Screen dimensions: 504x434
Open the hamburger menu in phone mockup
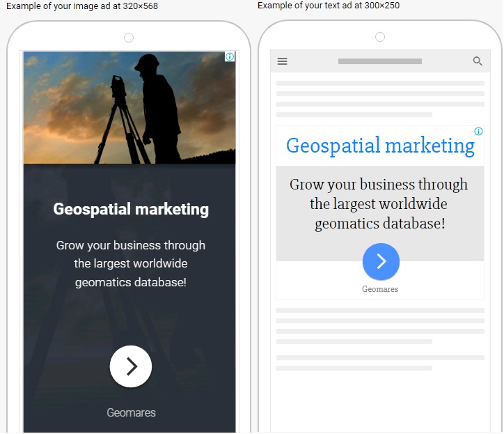click(282, 61)
